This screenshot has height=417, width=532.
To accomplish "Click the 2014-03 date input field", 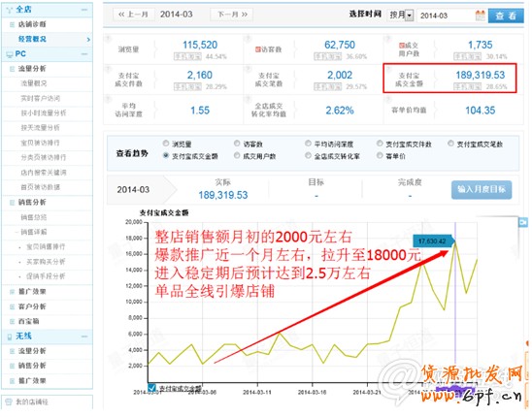I will coord(446,16).
